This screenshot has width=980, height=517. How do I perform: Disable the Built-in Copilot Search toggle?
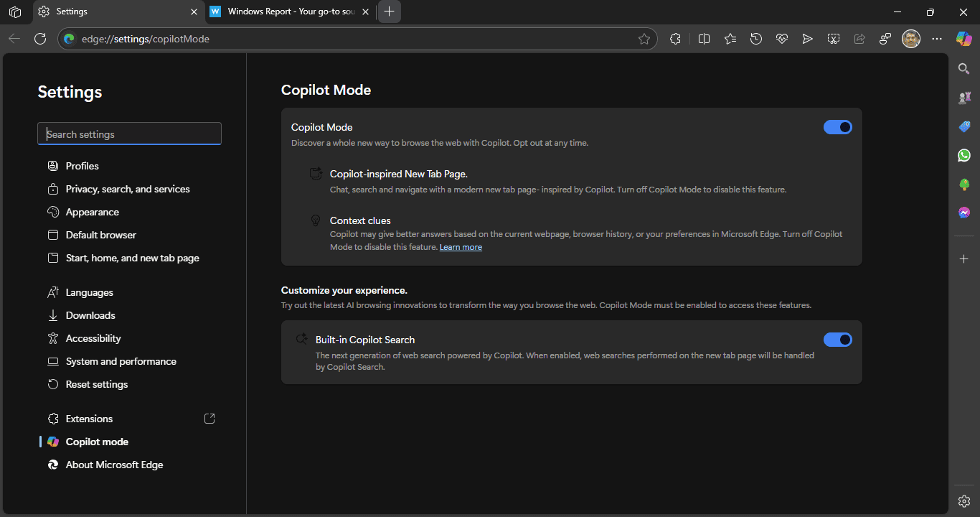click(838, 340)
